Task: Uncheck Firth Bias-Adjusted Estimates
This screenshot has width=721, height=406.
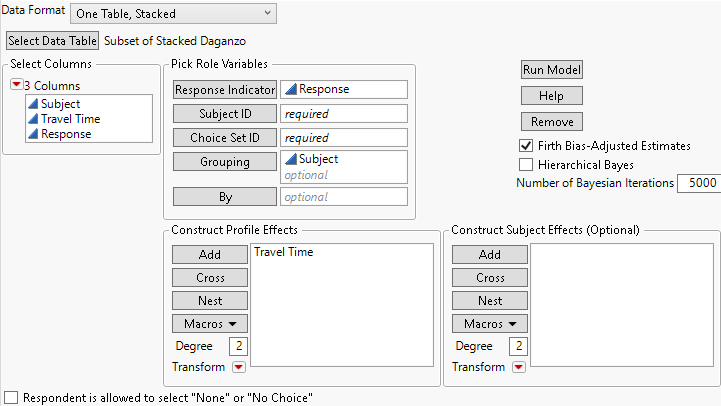Action: (x=526, y=146)
